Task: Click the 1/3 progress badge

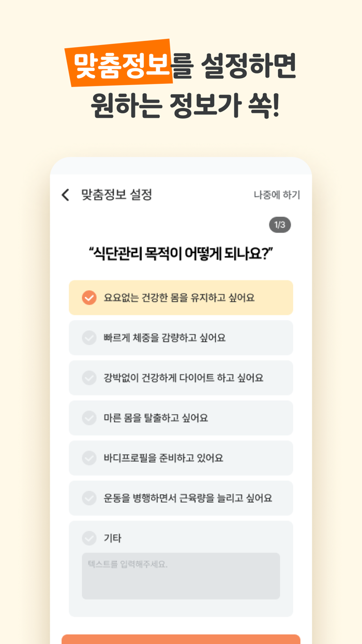Action: click(x=280, y=224)
